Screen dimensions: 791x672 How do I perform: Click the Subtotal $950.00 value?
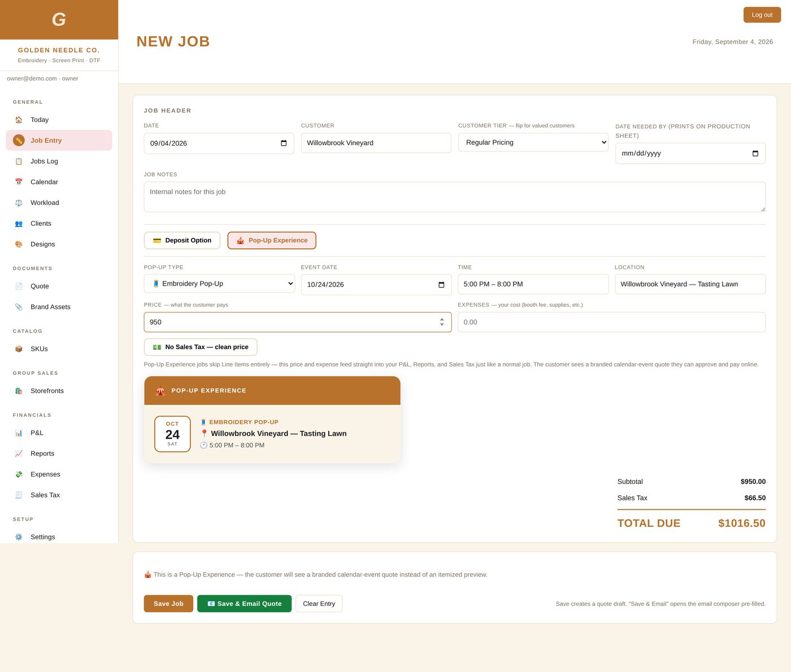(753, 482)
